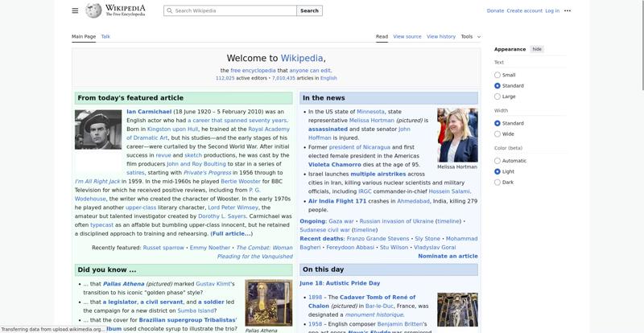Open Melissa Hortman photo thumbnail
644x333 pixels.
457,135
